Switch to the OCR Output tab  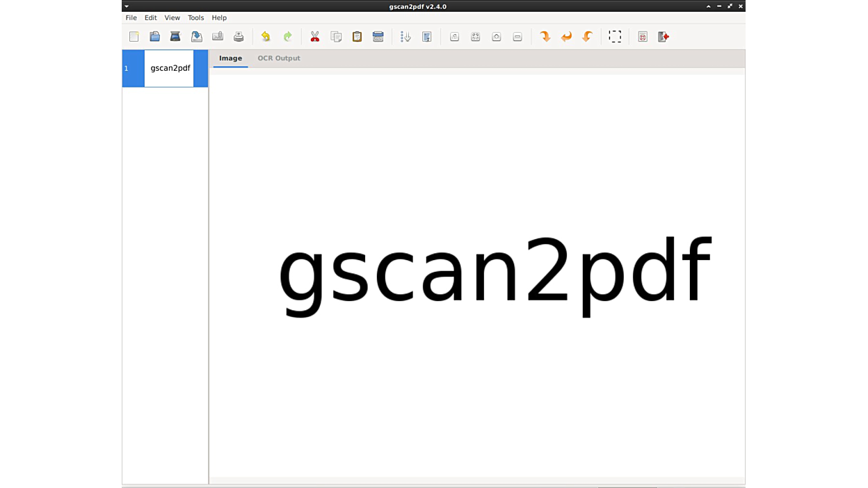[x=279, y=58]
